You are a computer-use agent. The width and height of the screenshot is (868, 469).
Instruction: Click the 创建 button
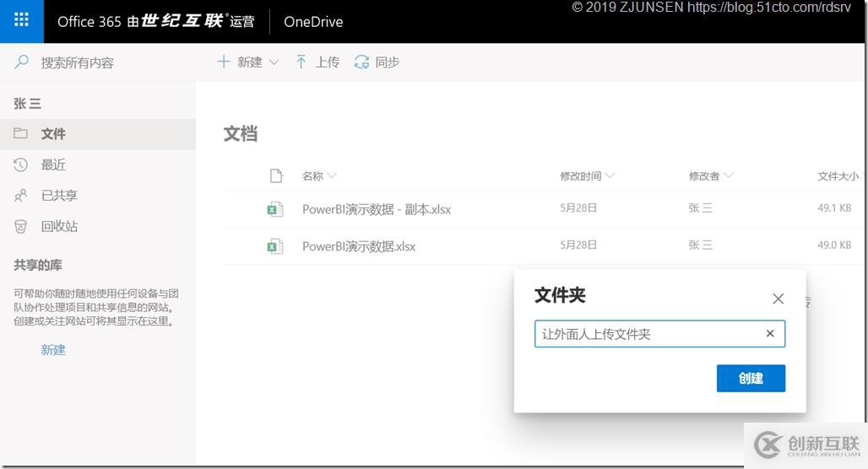click(751, 378)
